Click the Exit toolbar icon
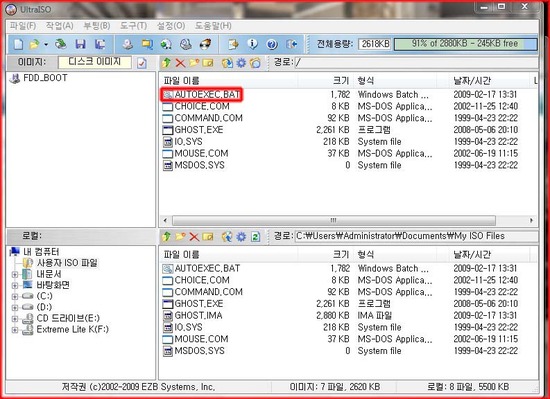Viewport: 550px width, 399px height. (291, 44)
